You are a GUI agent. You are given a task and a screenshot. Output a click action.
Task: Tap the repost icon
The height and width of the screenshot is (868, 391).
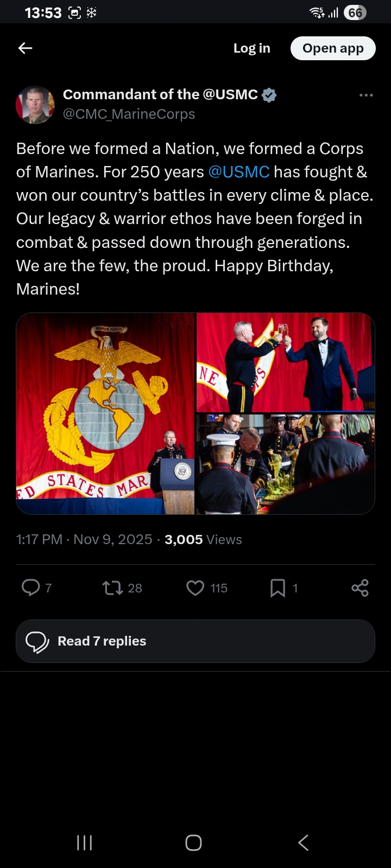[x=112, y=588]
